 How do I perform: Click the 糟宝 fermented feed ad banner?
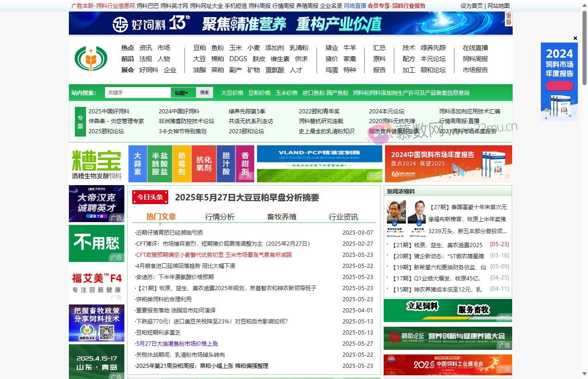[96, 163]
